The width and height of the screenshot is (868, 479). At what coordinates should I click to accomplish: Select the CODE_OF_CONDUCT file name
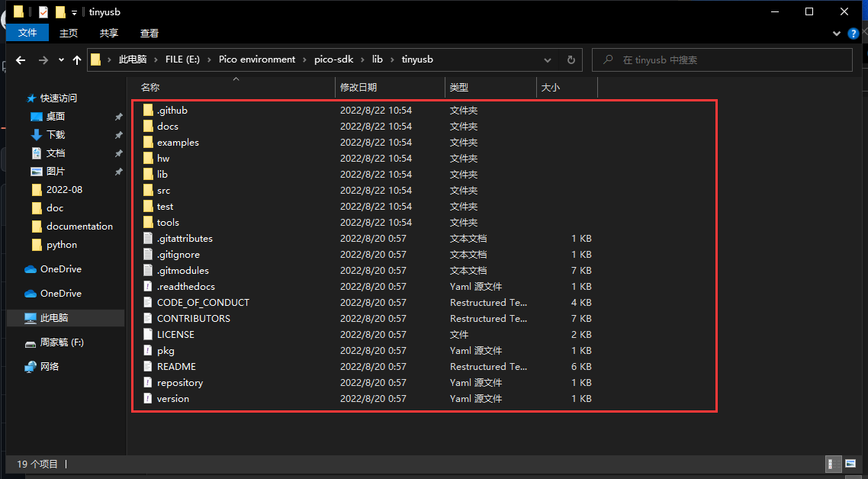[203, 303]
